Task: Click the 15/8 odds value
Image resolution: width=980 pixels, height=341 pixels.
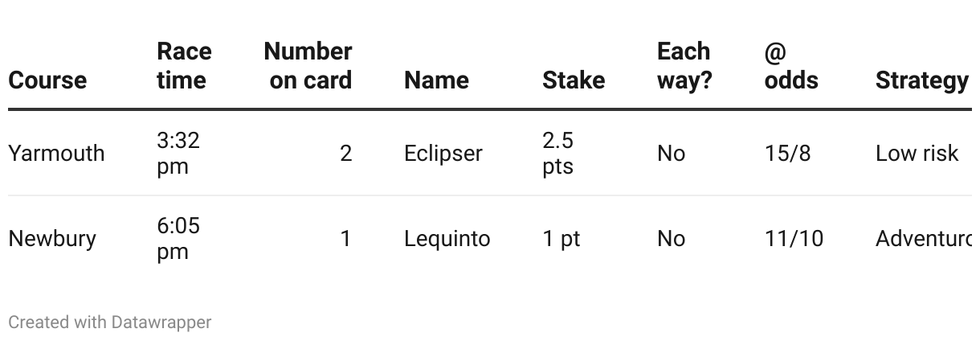Action: pyautogui.click(x=787, y=153)
